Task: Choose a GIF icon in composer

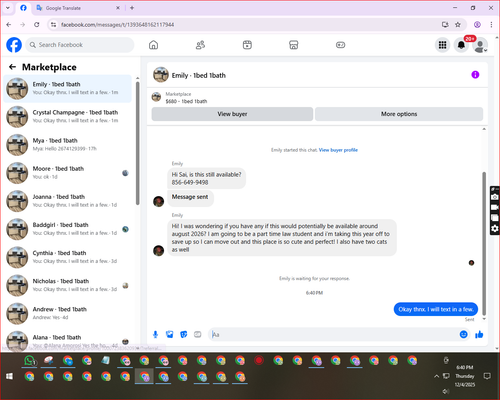Action: click(198, 334)
